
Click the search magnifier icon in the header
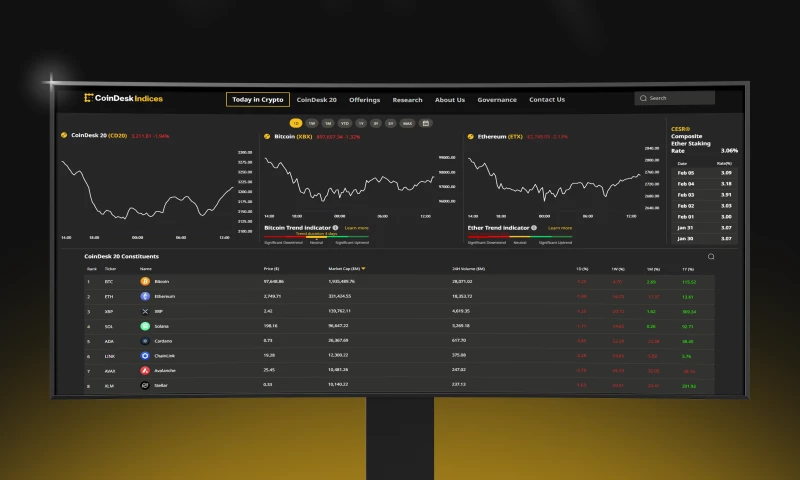(643, 98)
